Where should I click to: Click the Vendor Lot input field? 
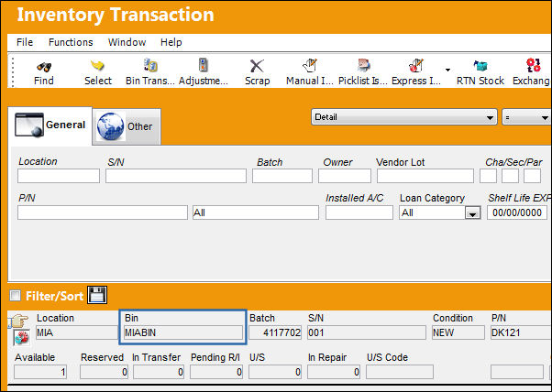tap(425, 176)
